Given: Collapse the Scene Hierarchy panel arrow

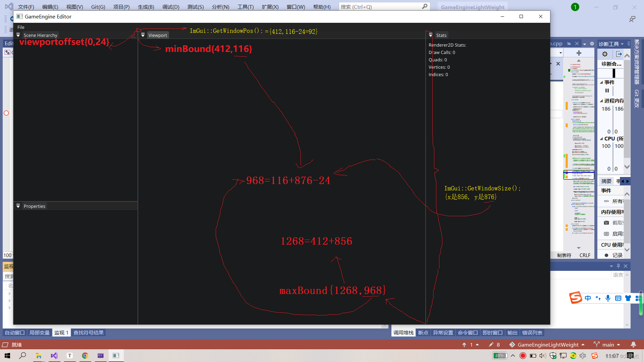Looking at the screenshot, I should point(18,35).
